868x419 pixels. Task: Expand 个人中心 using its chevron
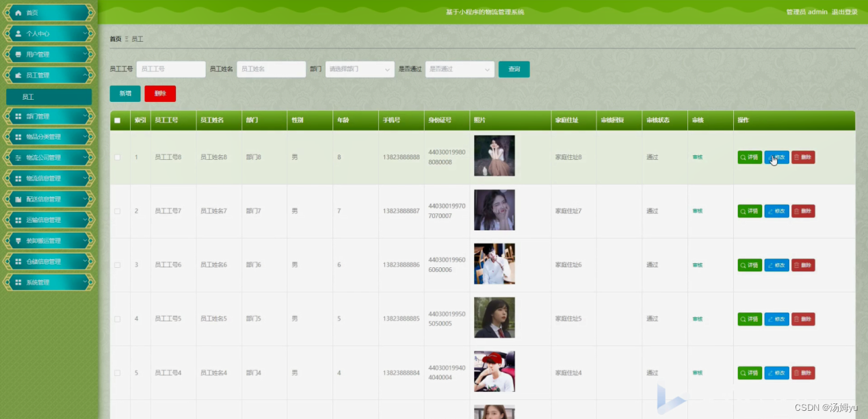86,33
